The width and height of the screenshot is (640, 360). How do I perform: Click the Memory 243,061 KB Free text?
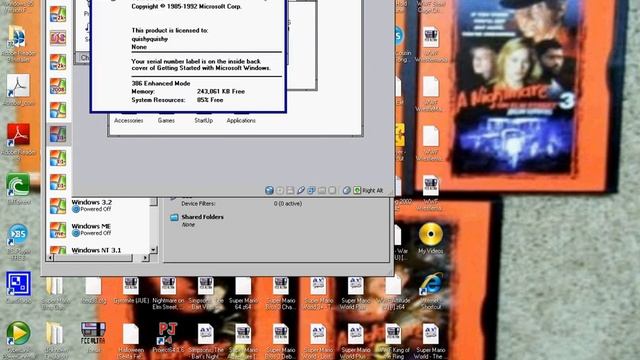(188, 91)
